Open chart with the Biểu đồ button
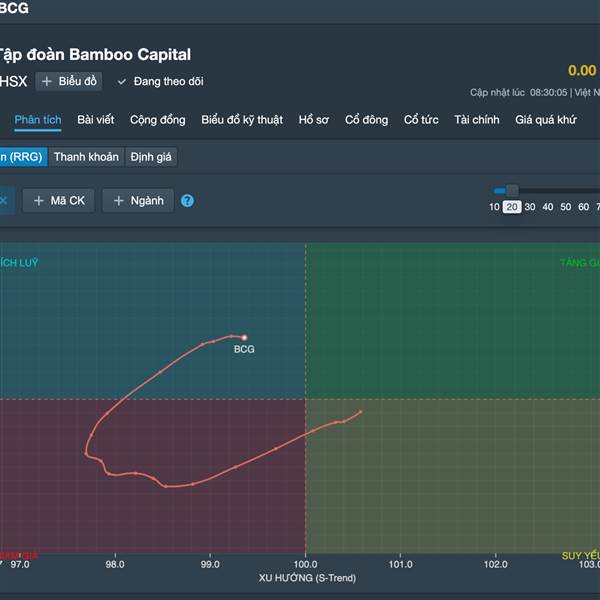The height and width of the screenshot is (600, 600). (x=69, y=81)
